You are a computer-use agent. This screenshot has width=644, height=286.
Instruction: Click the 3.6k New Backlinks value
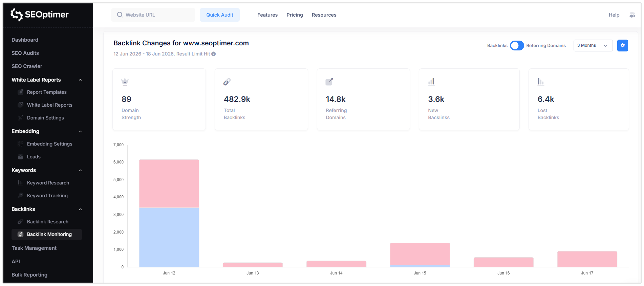point(436,99)
